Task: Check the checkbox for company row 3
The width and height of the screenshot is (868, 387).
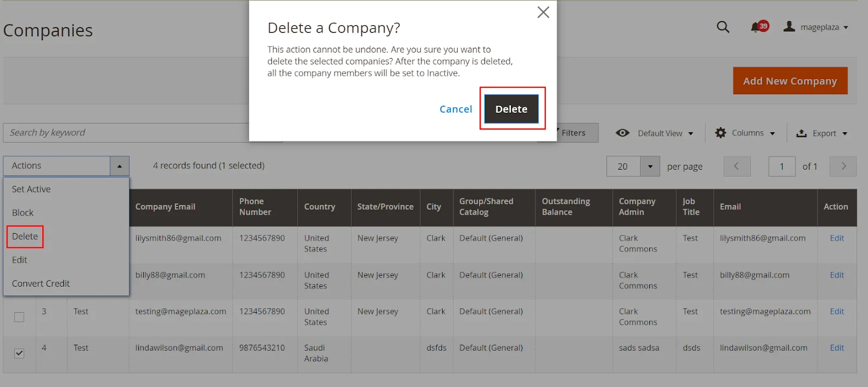Action: [19, 317]
